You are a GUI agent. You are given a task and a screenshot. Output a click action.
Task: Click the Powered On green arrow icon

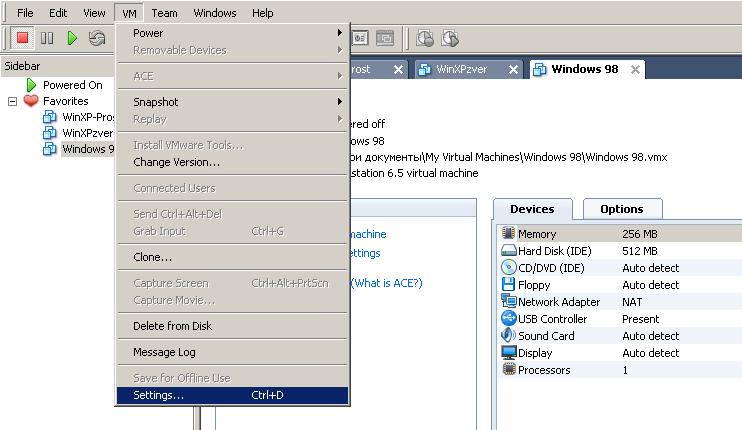tap(31, 85)
